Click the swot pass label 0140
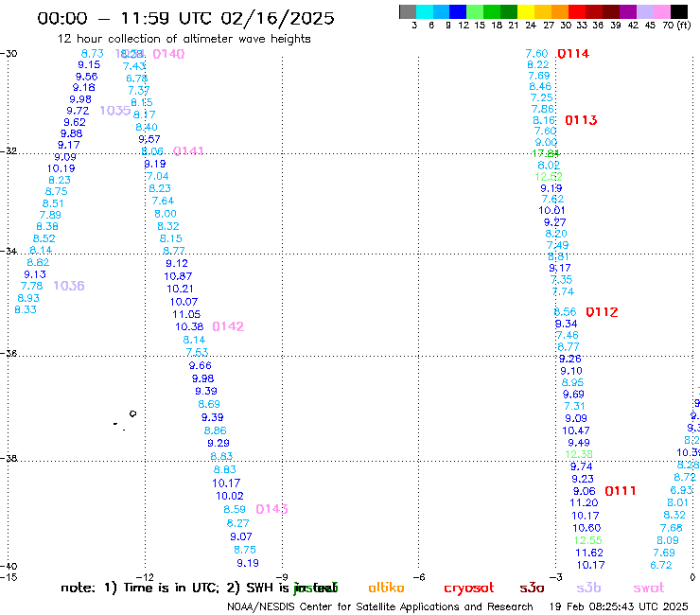 [168, 54]
